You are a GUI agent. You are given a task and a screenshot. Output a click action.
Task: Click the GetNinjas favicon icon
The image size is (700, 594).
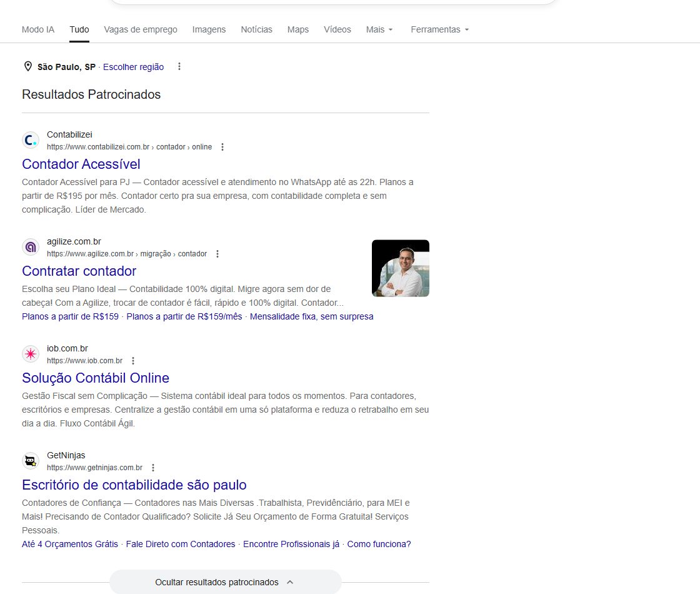(x=31, y=461)
